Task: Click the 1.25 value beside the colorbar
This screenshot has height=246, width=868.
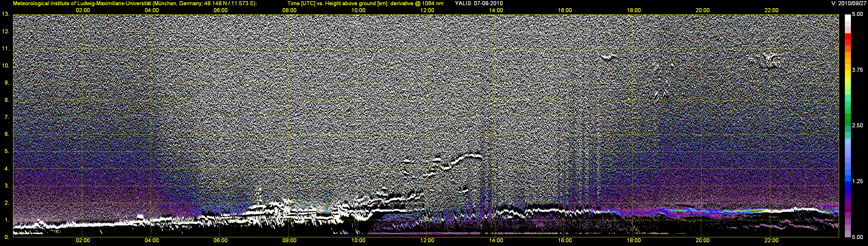Action: [x=858, y=181]
